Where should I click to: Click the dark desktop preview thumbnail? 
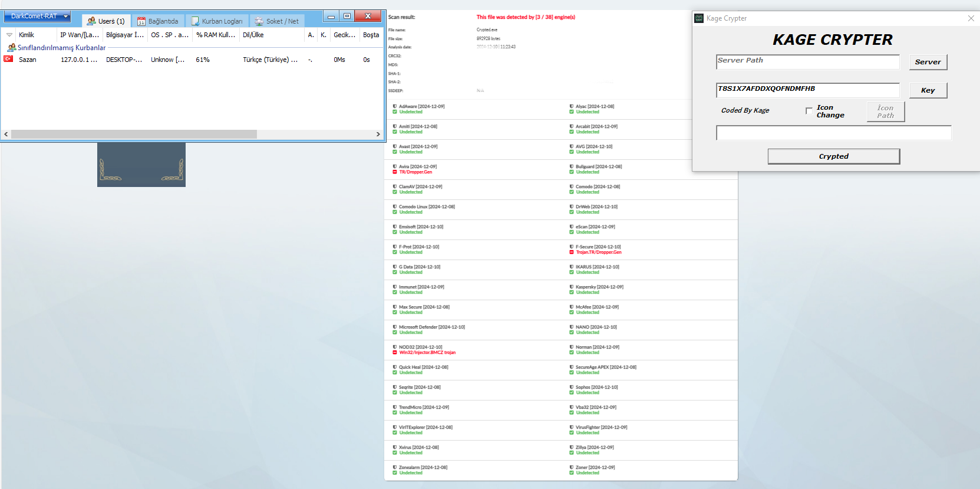141,165
